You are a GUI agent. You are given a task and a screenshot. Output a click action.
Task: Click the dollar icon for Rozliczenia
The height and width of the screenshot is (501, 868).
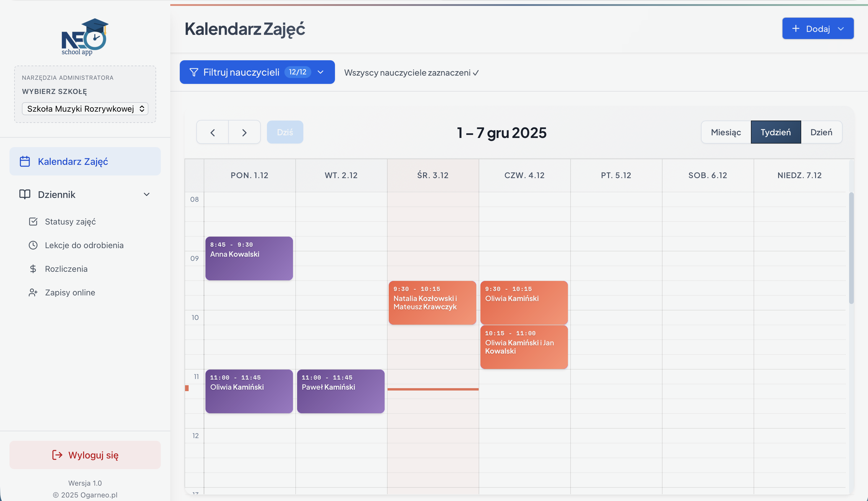coord(33,269)
